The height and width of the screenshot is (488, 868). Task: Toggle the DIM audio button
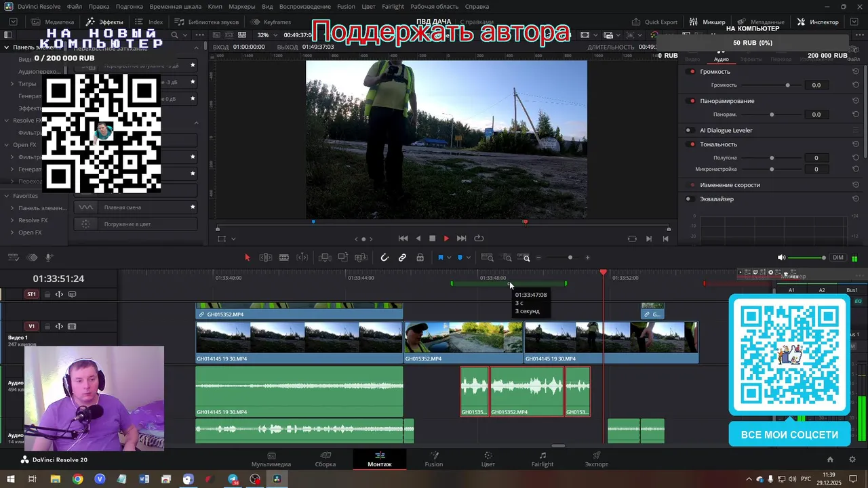click(838, 258)
